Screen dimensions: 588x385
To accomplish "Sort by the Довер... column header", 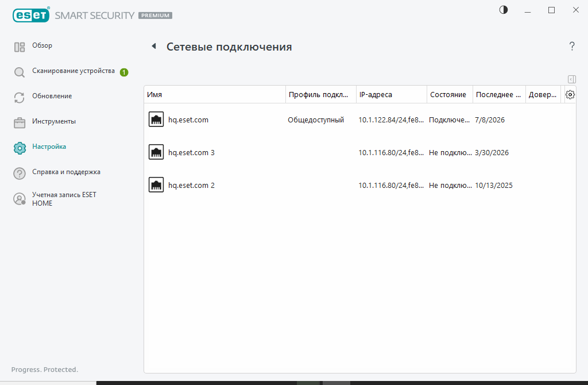I will [543, 95].
